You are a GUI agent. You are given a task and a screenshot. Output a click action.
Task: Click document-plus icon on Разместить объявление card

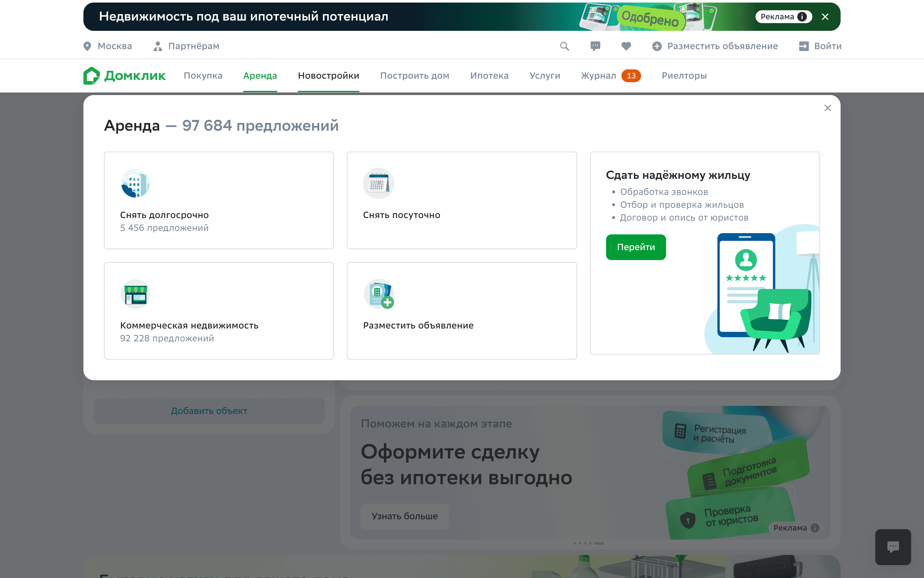click(x=379, y=294)
